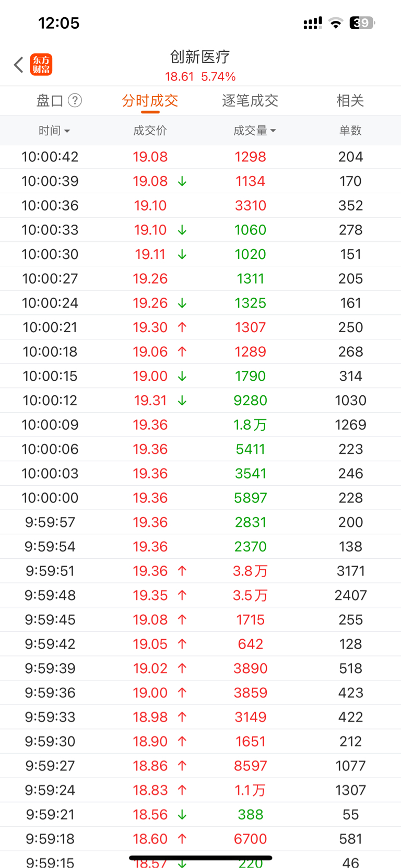Switch to the 逐笔成交 tab
This screenshot has height=868, width=401.
(250, 100)
